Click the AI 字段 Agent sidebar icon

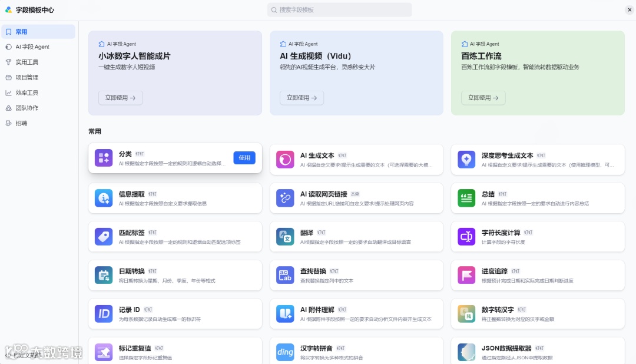(x=8, y=47)
